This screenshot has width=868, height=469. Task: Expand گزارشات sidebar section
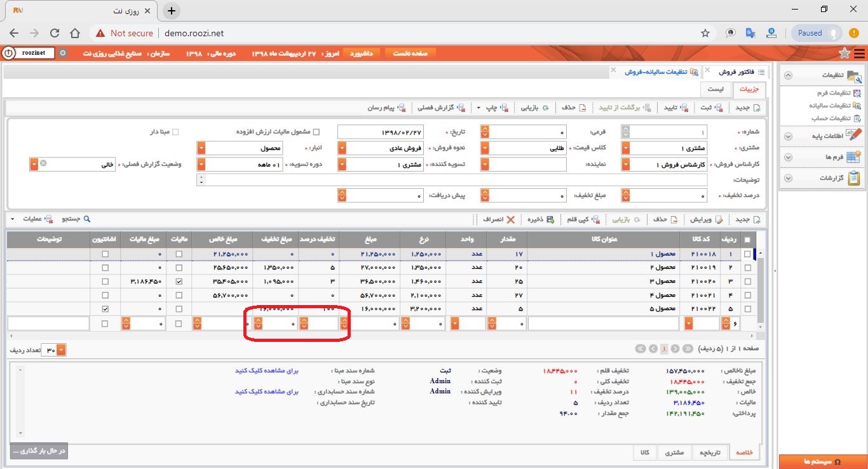click(788, 178)
